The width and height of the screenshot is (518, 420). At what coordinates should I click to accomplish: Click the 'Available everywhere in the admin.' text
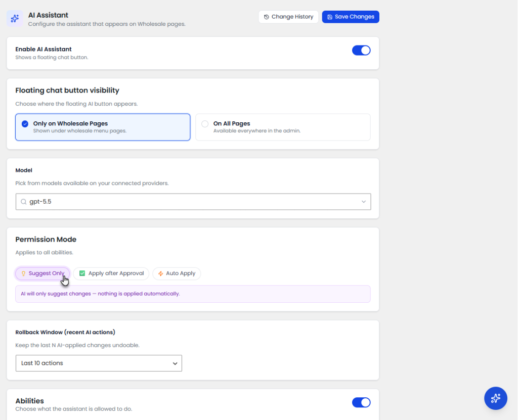(x=257, y=131)
